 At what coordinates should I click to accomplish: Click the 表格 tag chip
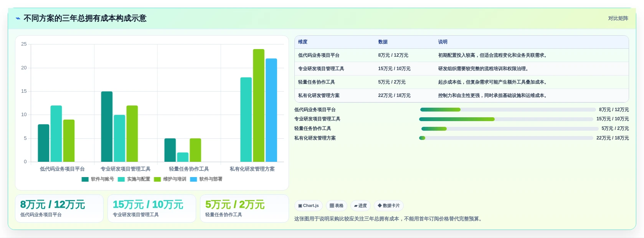[x=337, y=206]
